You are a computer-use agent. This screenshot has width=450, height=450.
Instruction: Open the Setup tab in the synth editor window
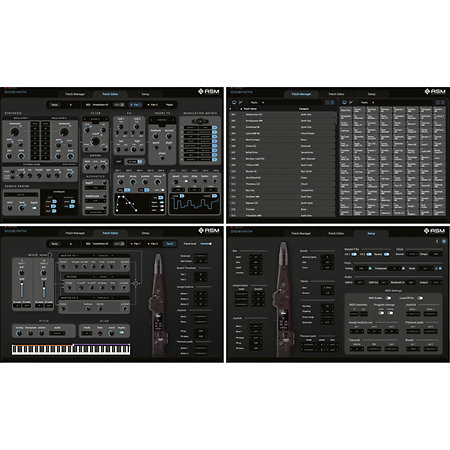[145, 94]
